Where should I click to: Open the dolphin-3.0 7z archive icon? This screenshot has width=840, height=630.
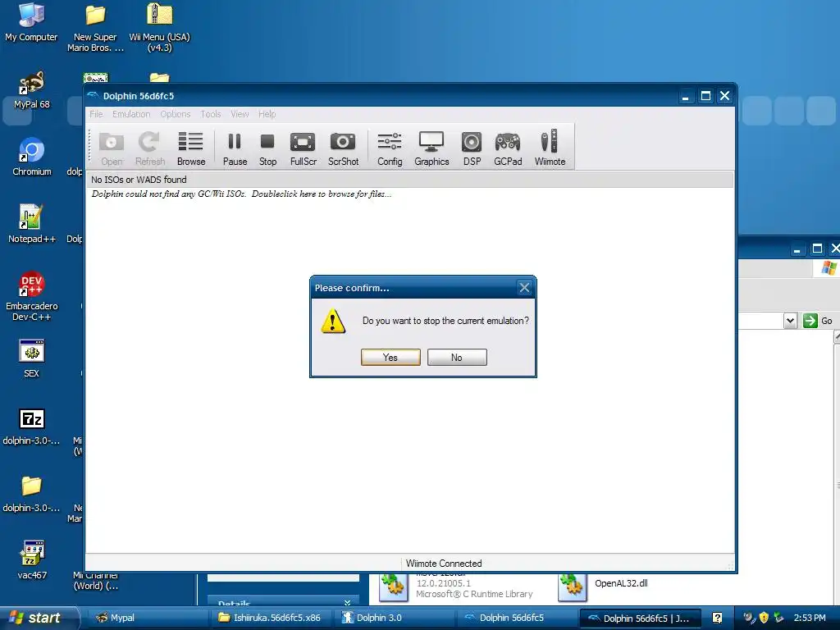[32, 427]
